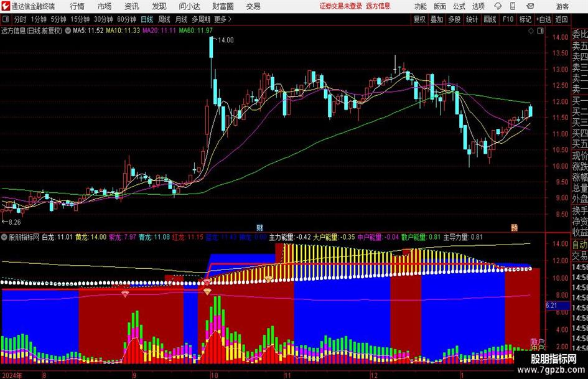Click the 白龙: 11.01 indicator value
The height and width of the screenshot is (379, 588).
[x=57, y=237]
